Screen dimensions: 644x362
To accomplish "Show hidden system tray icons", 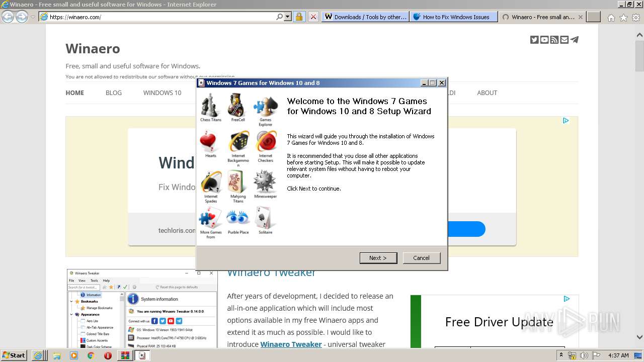I will (x=561, y=355).
